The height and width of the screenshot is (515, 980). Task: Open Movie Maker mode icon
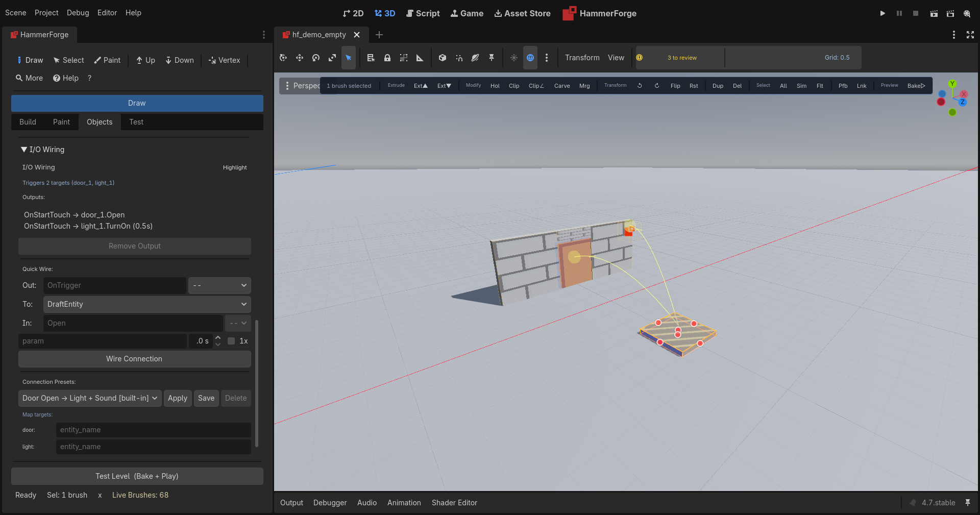(x=967, y=13)
